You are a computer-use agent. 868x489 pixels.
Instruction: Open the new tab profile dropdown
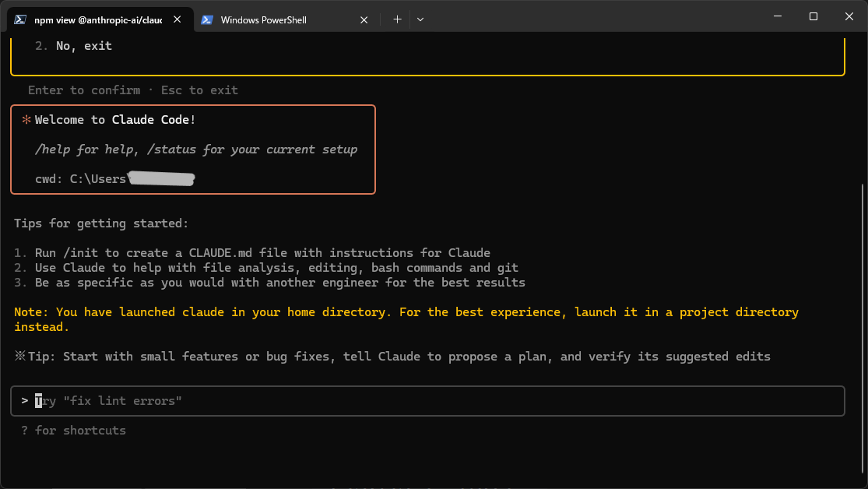pyautogui.click(x=420, y=19)
